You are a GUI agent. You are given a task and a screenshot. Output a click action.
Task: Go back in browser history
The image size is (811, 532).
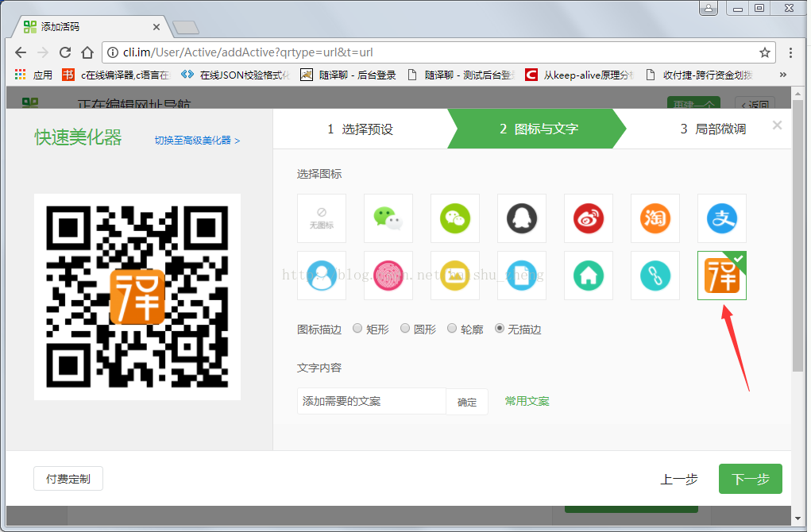(x=21, y=52)
